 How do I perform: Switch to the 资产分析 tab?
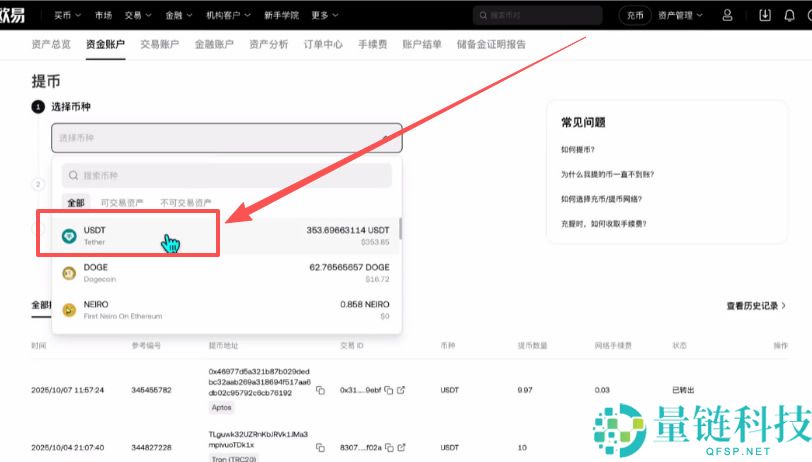pyautogui.click(x=268, y=45)
